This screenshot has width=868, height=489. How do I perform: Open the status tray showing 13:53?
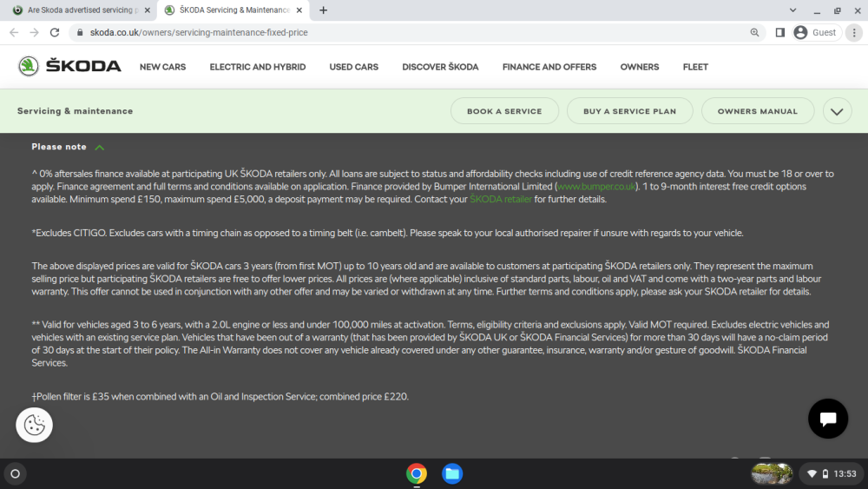832,473
